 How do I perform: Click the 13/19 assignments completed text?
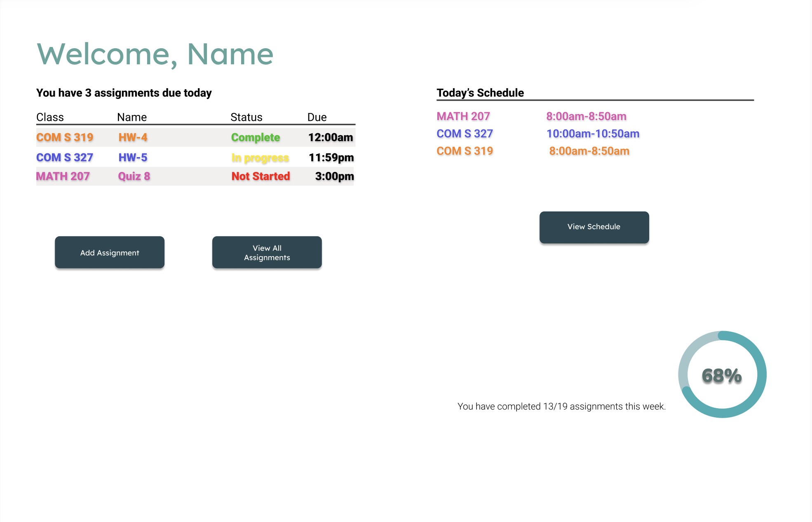pyautogui.click(x=562, y=406)
